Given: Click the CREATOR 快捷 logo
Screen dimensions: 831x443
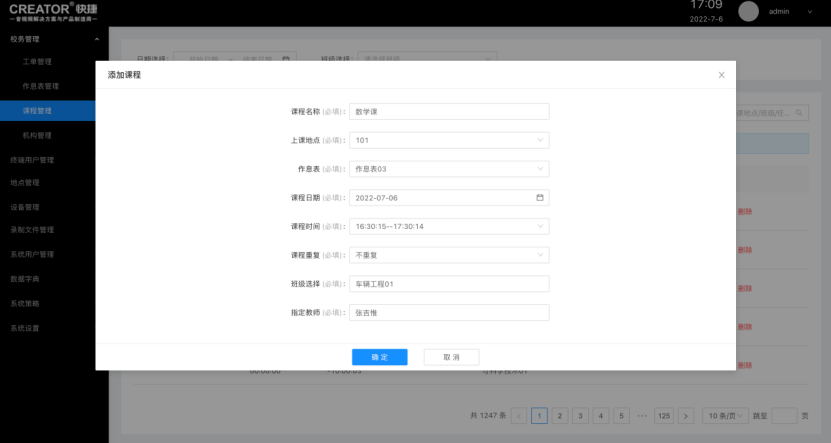Looking at the screenshot, I should coord(53,12).
